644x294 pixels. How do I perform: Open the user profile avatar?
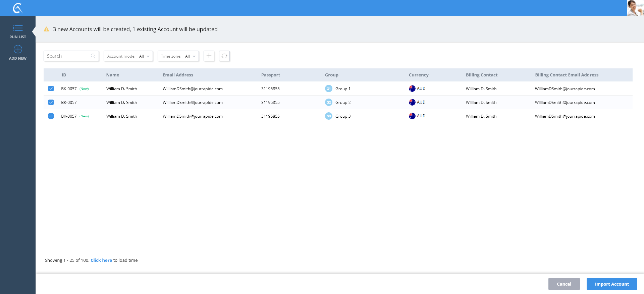635,8
